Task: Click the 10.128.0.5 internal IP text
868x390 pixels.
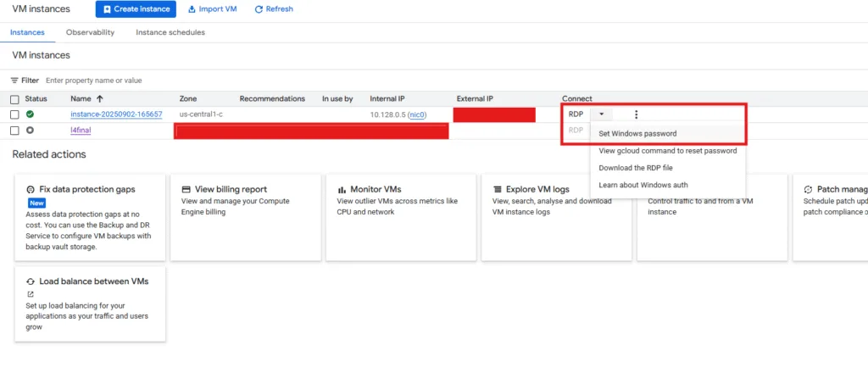Action: pyautogui.click(x=387, y=114)
